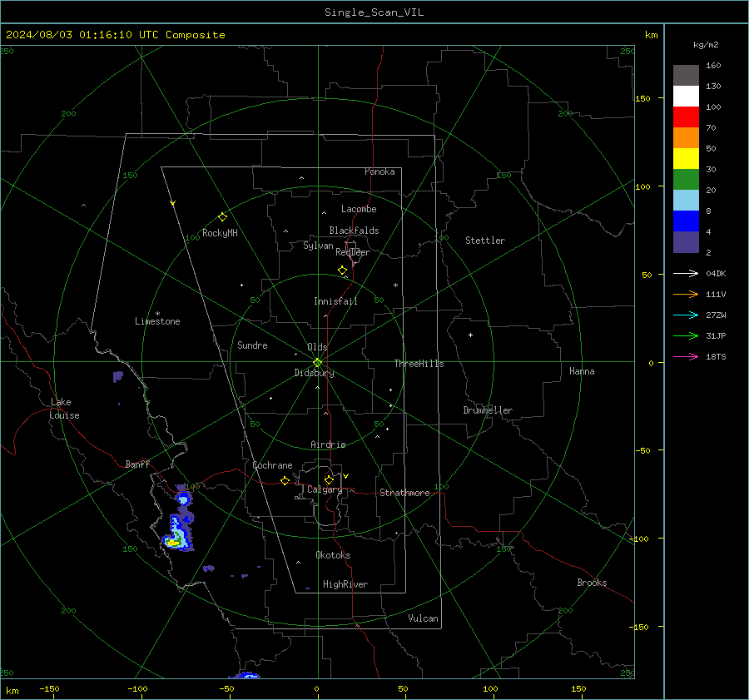Click the yellow diamond marker near RockyMH
This screenshot has width=749, height=700.
pyautogui.click(x=222, y=217)
